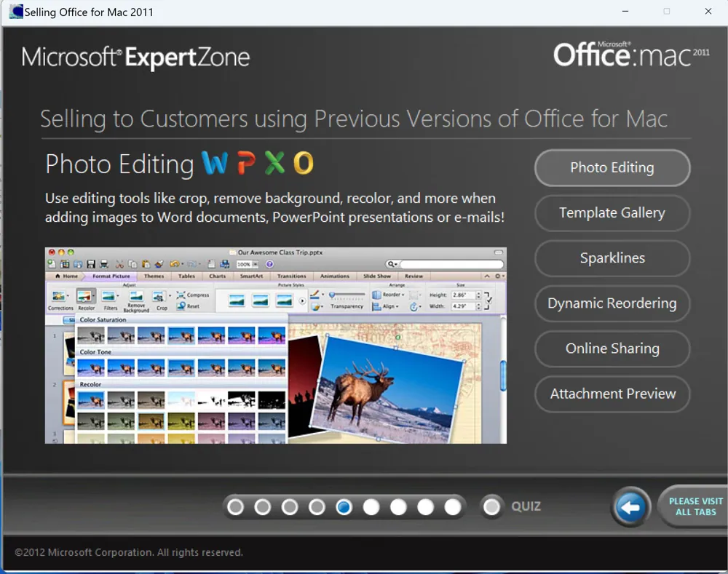The image size is (728, 574).
Task: Open the Attachment Preview section
Action: (612, 394)
